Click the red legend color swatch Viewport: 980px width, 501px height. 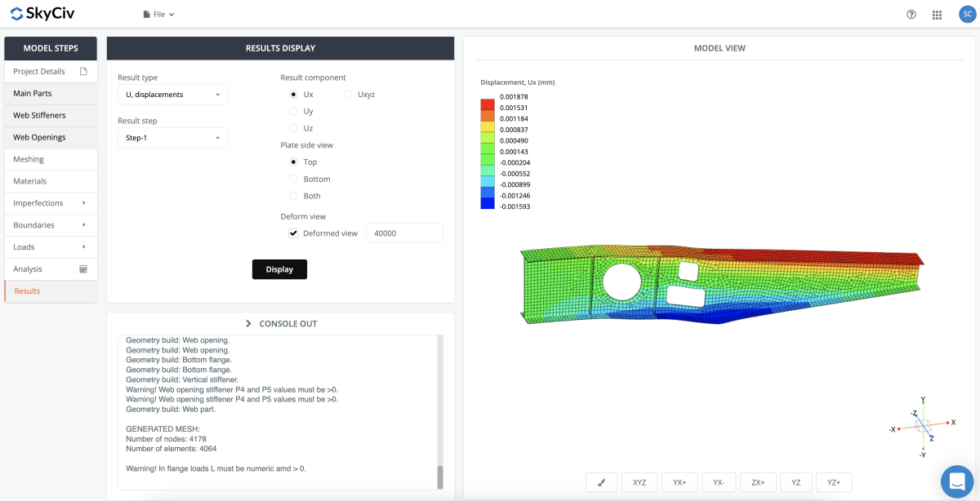pyautogui.click(x=488, y=104)
